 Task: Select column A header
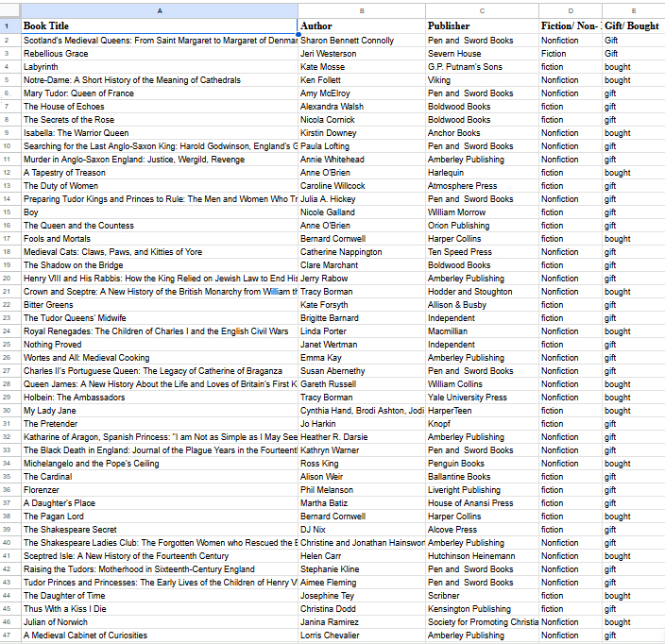tap(159, 9)
